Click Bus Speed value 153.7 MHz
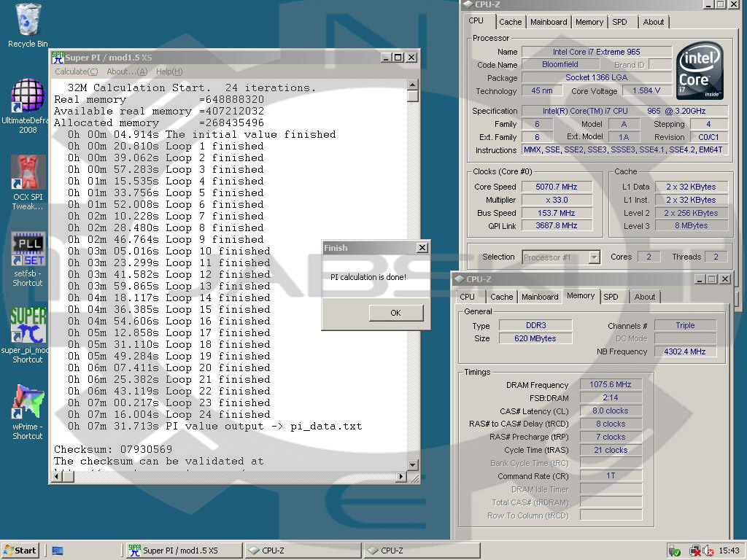 click(x=557, y=213)
